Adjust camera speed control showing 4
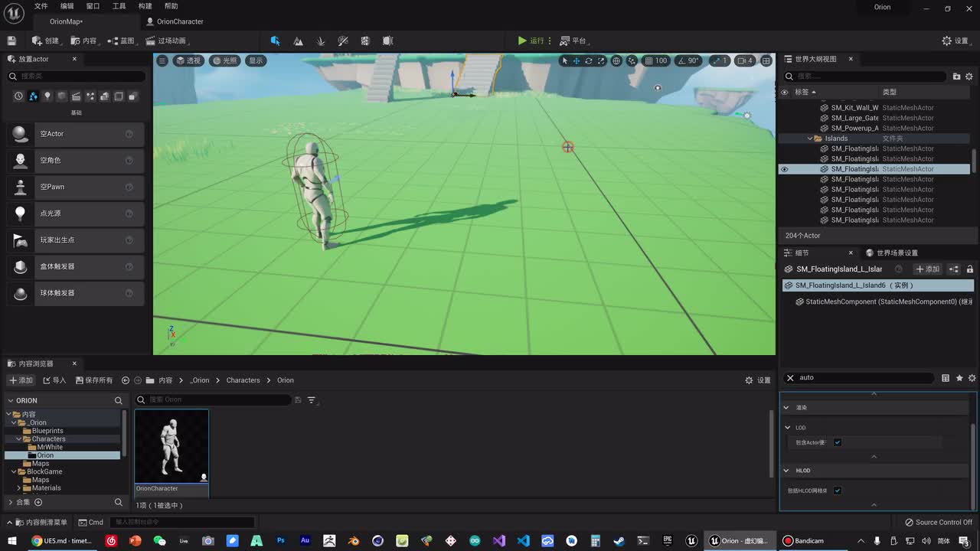Viewport: 980px width, 551px height. (745, 60)
